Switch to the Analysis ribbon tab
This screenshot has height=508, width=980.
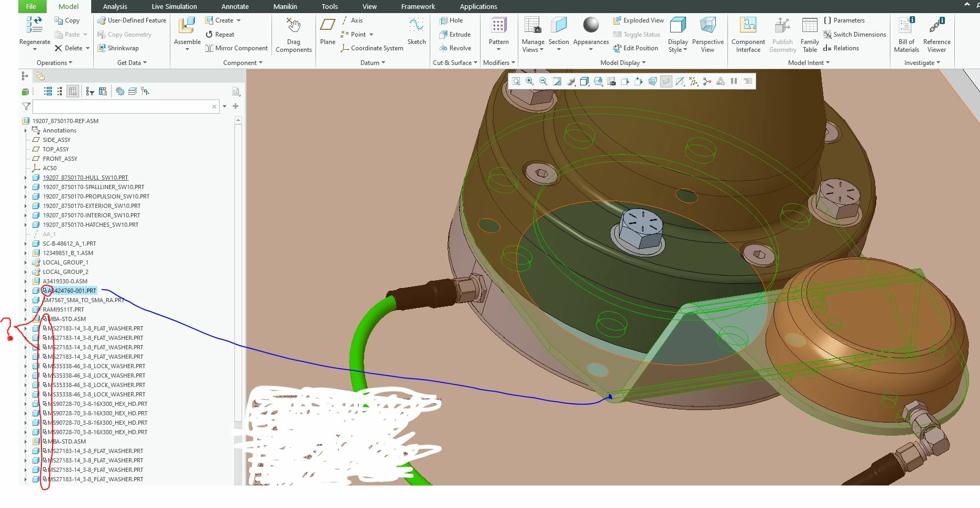[115, 7]
